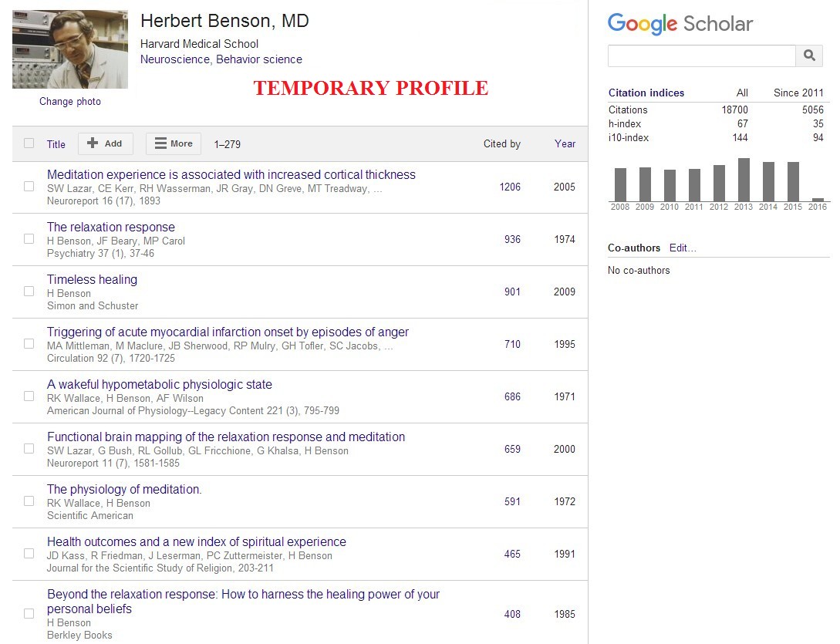Click the 2013 citations bar in chart

click(744, 180)
